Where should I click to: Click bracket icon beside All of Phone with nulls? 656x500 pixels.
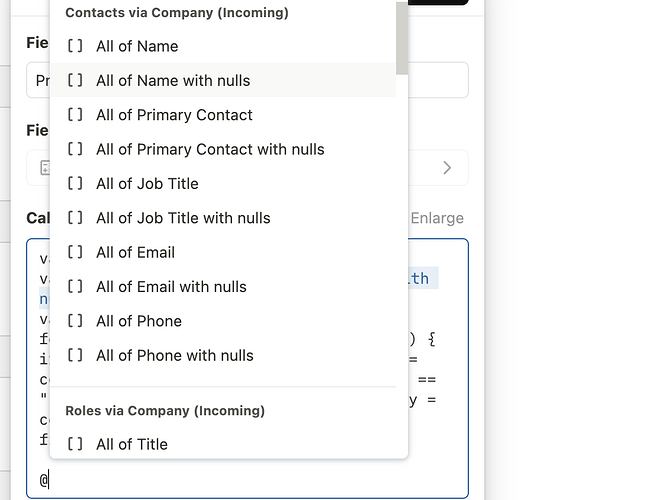[75, 355]
